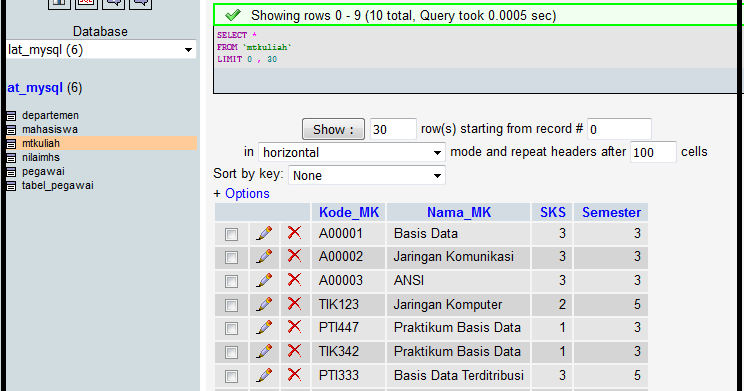This screenshot has width=744, height=391.
Task: Delete the PTI447 row with red X
Action: click(294, 326)
